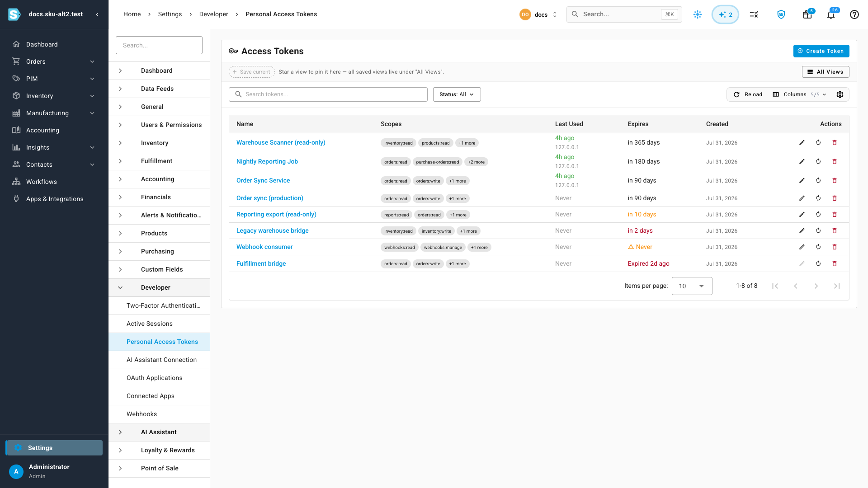868x488 pixels.
Task: Edit the Warehouse Scanner (read-only) token
Action: pyautogui.click(x=802, y=143)
